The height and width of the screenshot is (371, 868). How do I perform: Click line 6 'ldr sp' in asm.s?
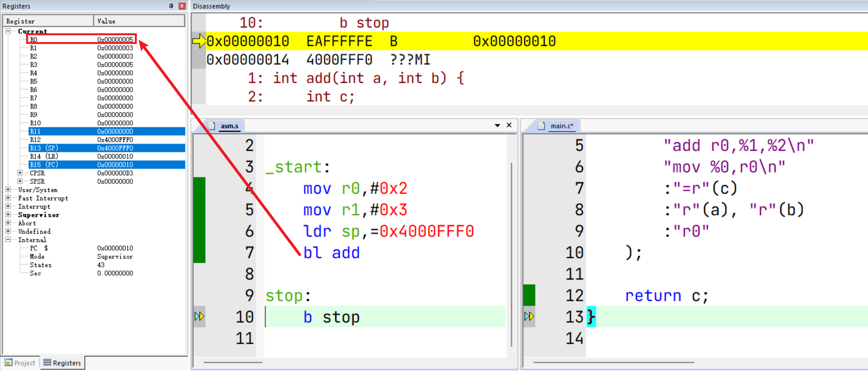(389, 231)
